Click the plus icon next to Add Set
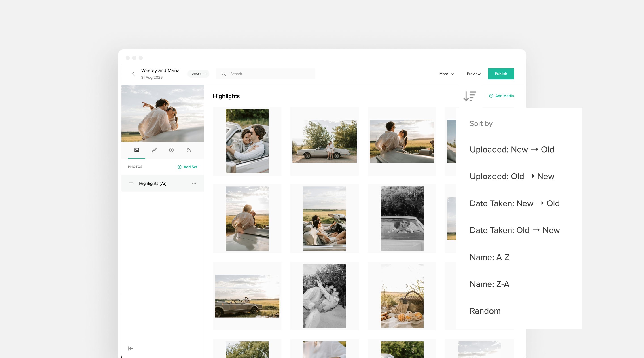This screenshot has height=358, width=644. (179, 167)
